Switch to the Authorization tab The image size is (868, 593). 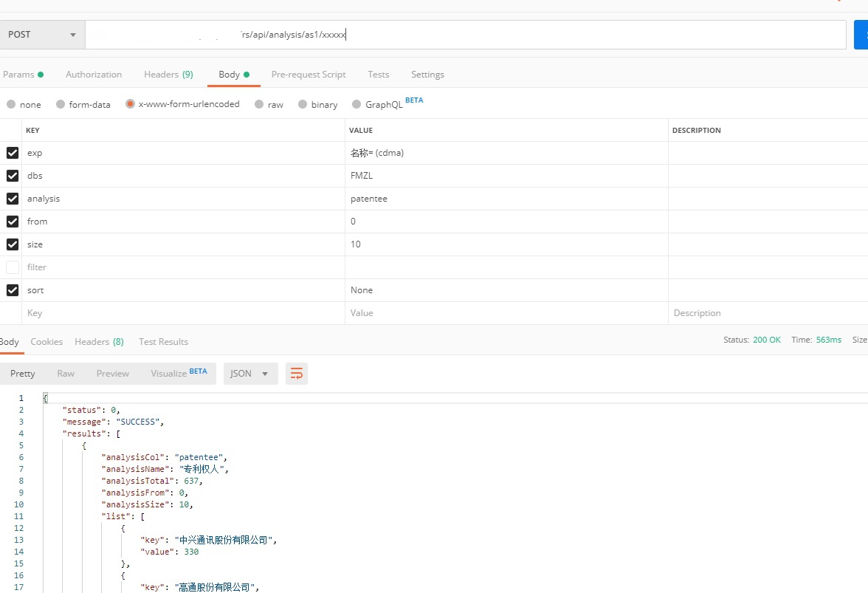point(94,75)
